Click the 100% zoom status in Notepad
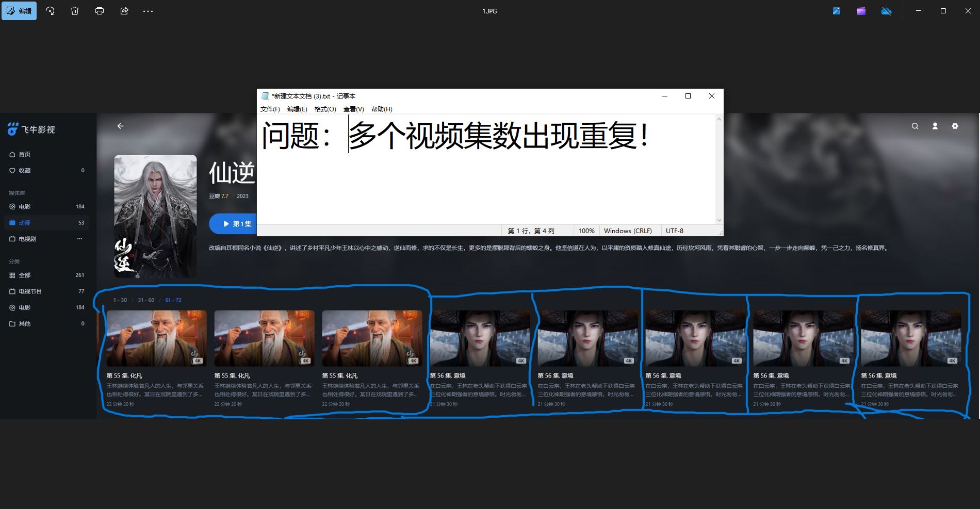Screen dimensions: 980x509 [586, 231]
